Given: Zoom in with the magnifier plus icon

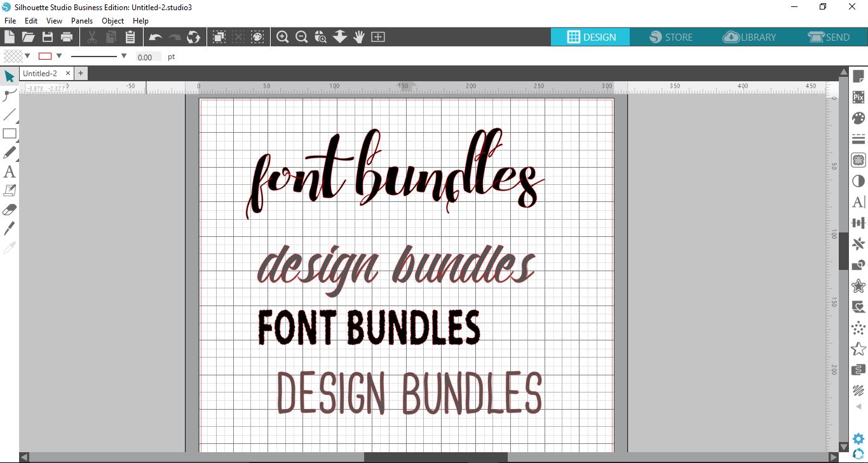Looking at the screenshot, I should coord(283,37).
